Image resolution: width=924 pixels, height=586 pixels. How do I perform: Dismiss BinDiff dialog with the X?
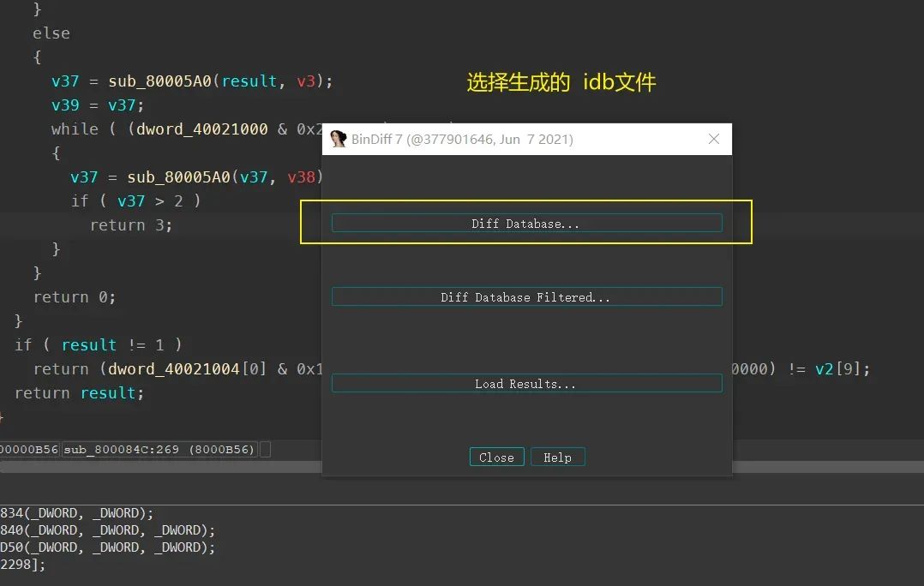click(714, 138)
